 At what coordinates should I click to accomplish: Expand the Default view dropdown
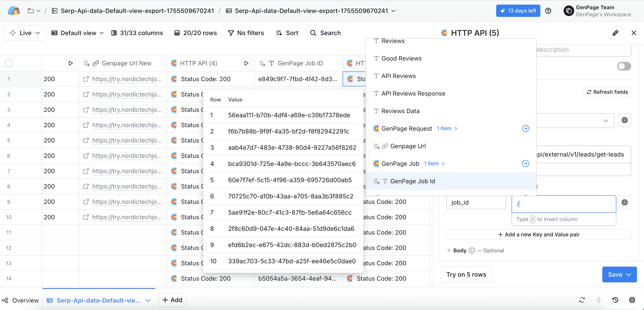78,33
